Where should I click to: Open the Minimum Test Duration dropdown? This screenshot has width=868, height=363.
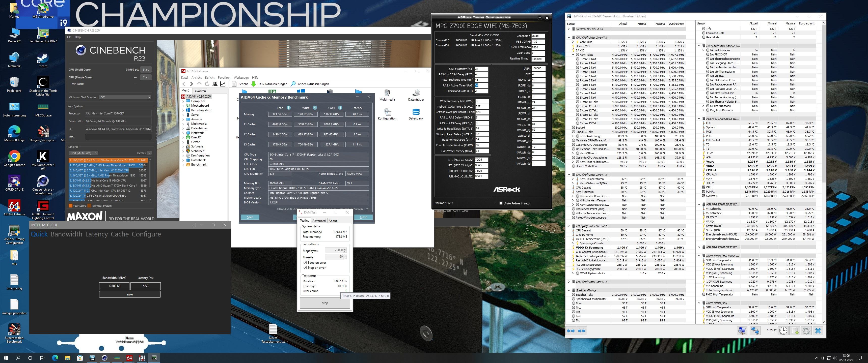(x=125, y=97)
